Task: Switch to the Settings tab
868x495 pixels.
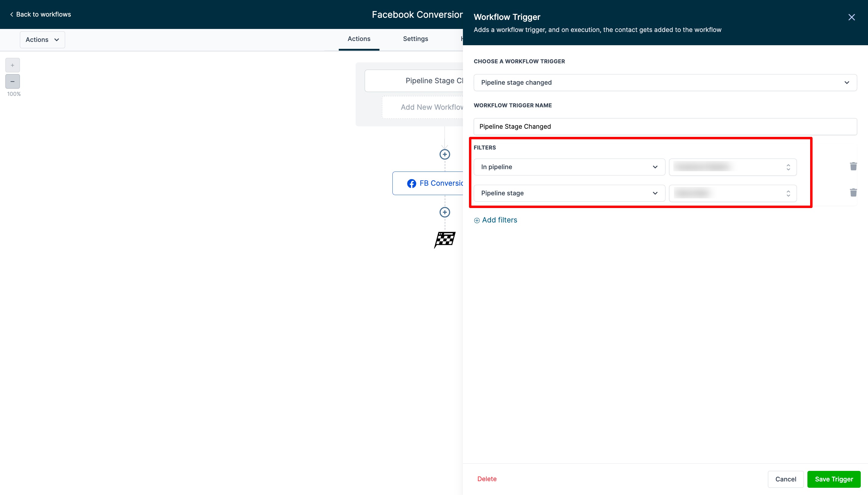Action: [x=415, y=39]
